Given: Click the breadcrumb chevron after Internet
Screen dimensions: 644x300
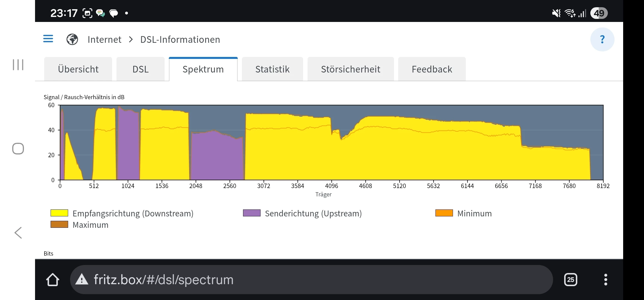Looking at the screenshot, I should pos(131,39).
